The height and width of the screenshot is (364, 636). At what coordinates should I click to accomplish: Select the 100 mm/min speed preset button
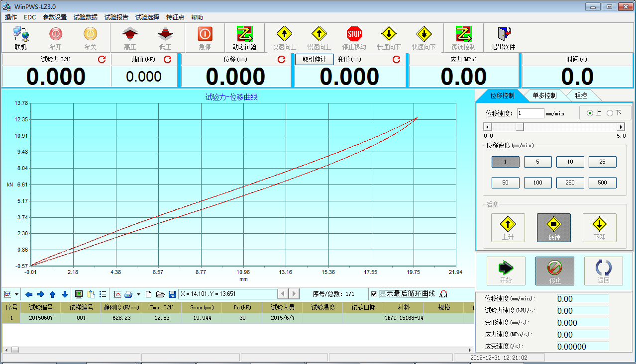click(537, 182)
